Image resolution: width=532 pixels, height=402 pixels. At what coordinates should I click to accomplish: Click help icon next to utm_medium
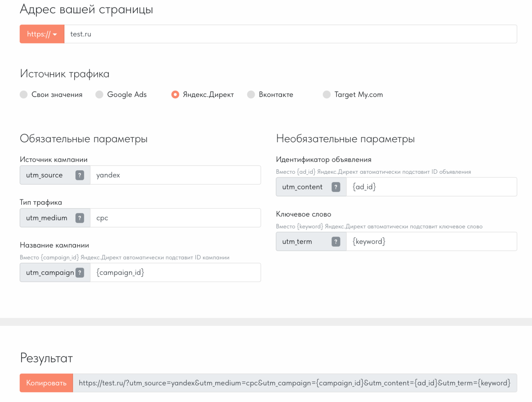(x=80, y=218)
